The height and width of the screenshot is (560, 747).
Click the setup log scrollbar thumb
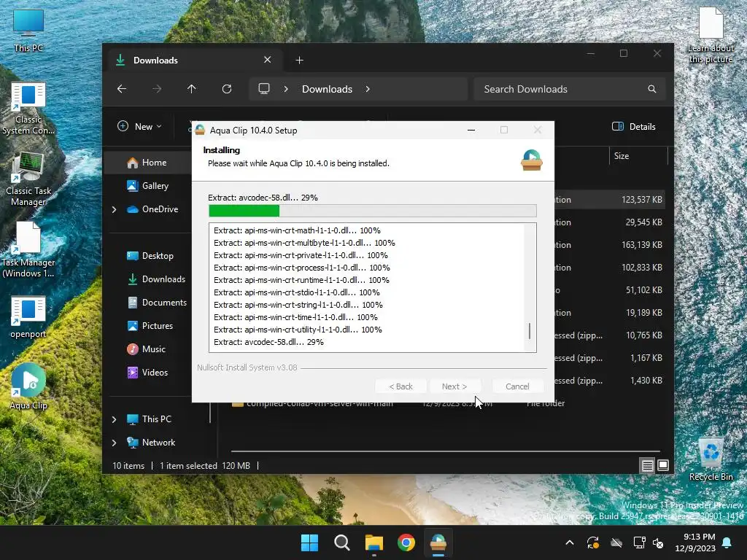coord(530,331)
